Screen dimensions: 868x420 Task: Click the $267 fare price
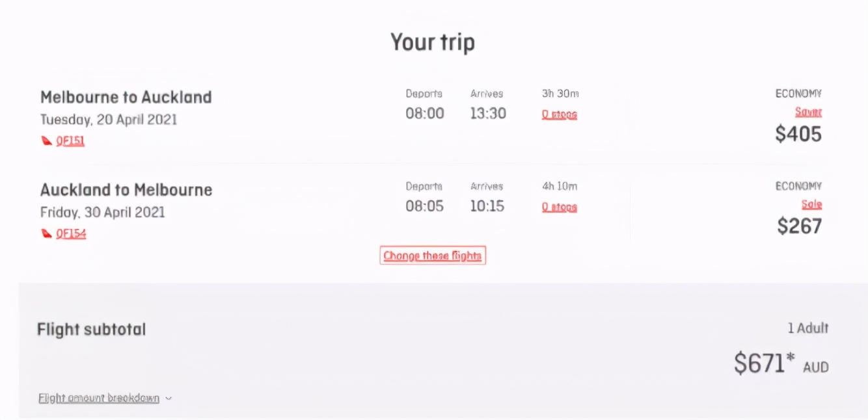800,226
